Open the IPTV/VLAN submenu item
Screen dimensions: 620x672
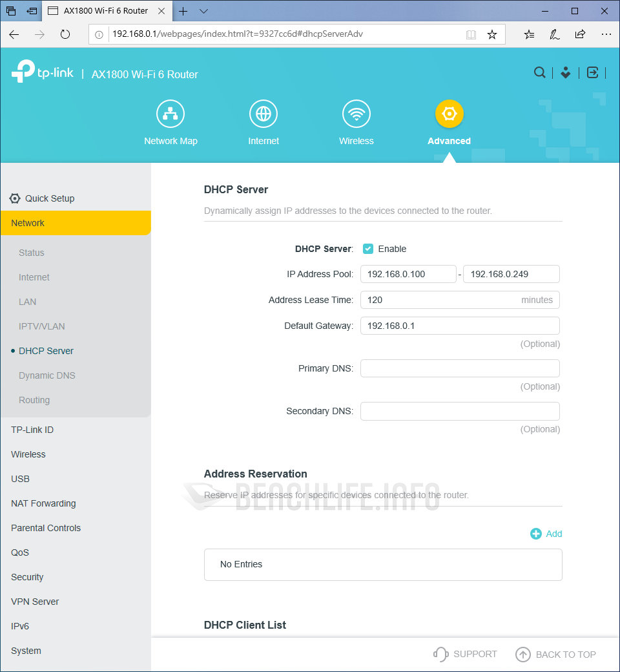[41, 326]
